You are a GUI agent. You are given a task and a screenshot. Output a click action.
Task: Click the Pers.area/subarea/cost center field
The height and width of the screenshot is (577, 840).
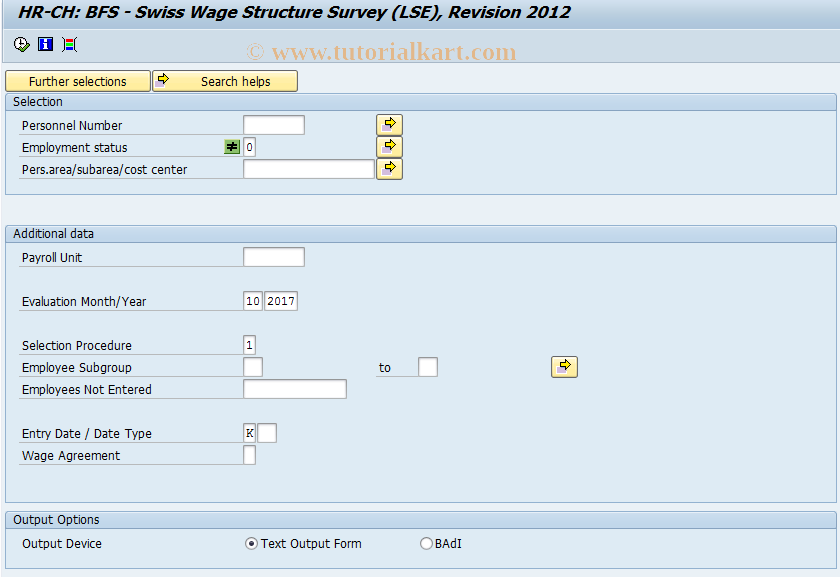click(309, 169)
